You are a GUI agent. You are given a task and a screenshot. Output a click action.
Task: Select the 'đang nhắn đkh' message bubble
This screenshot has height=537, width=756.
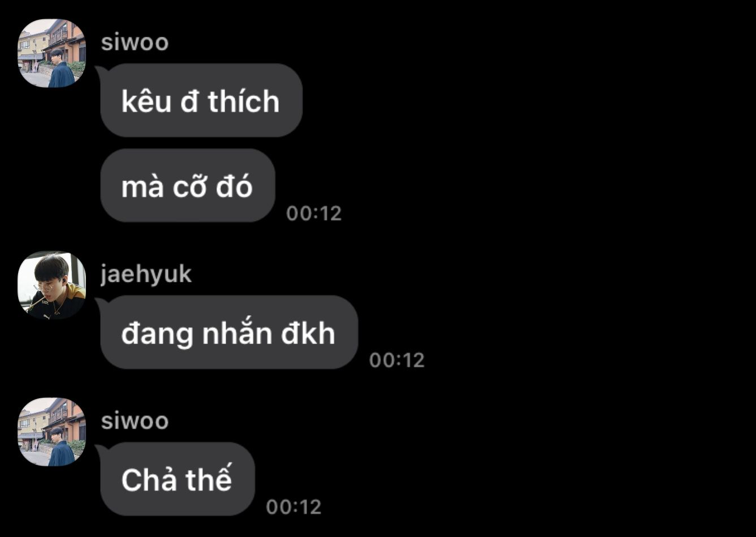coord(229,332)
